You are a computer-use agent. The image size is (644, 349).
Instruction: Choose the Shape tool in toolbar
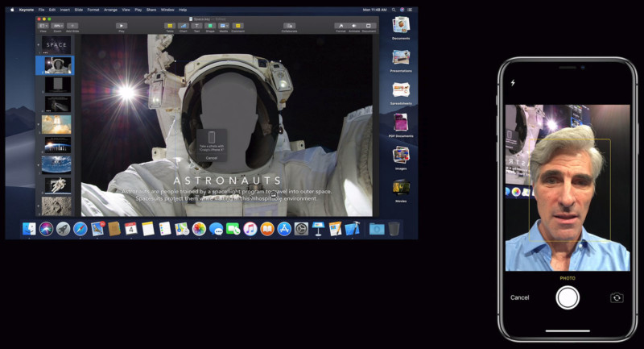pyautogui.click(x=210, y=26)
